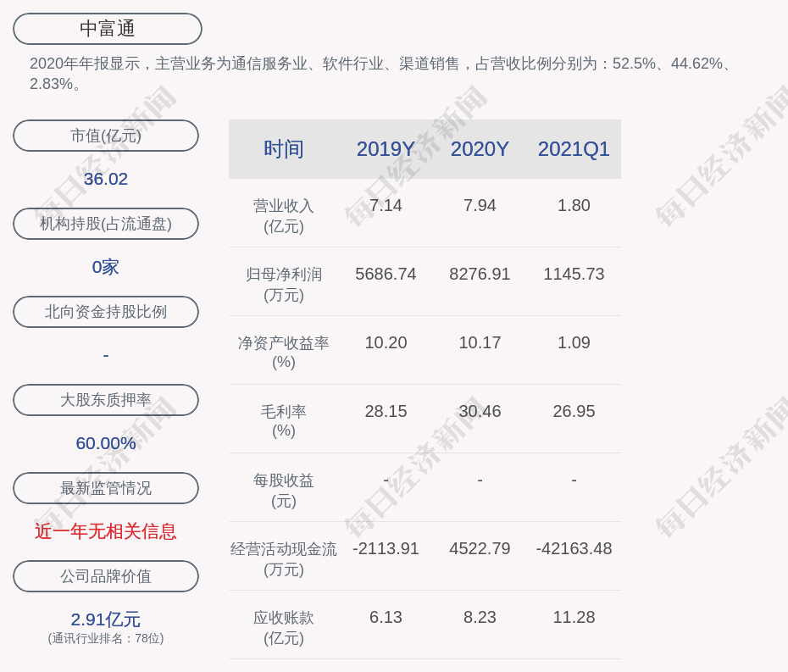The image size is (788, 672).
Task: Click ROE value 10.20
Action: click(386, 343)
